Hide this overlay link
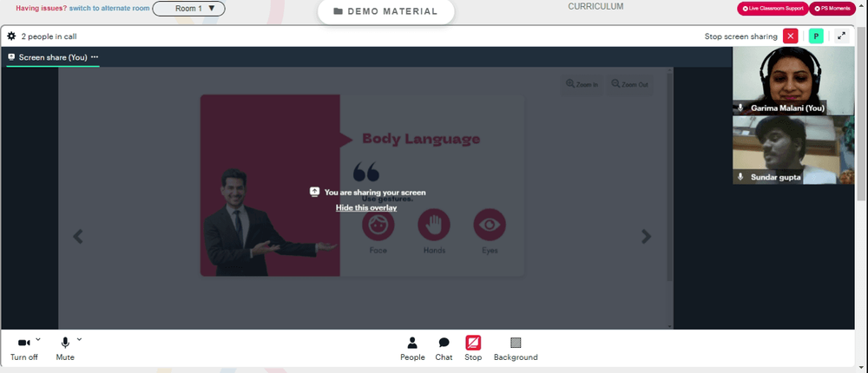The height and width of the screenshot is (373, 868). point(366,207)
